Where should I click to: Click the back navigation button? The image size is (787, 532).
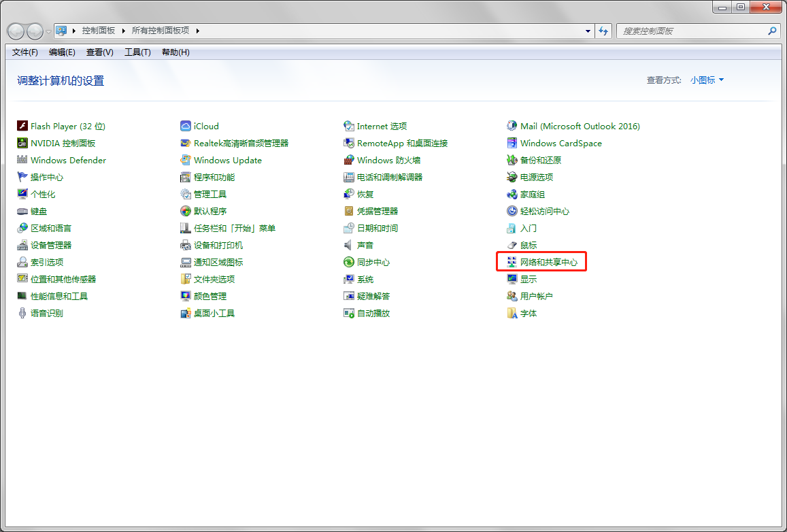pyautogui.click(x=16, y=31)
